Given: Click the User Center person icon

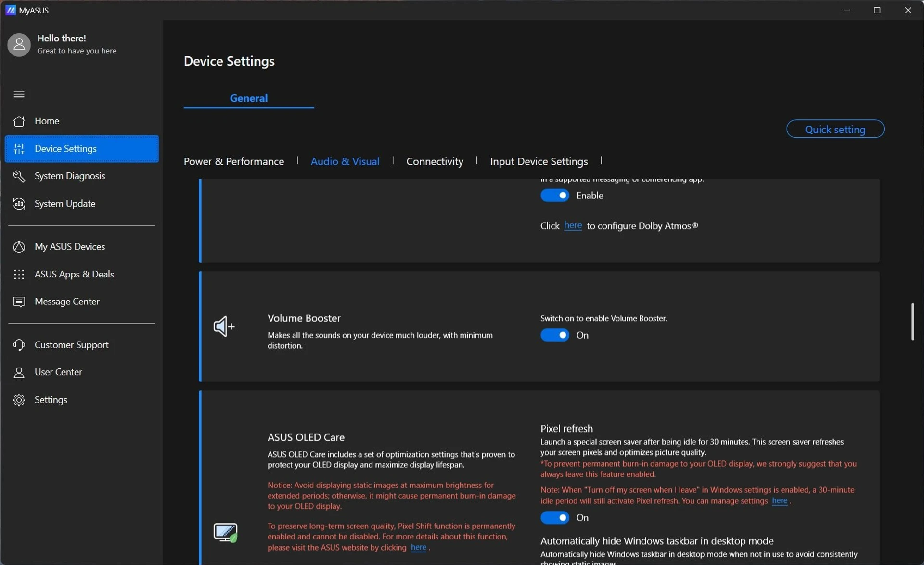Looking at the screenshot, I should tap(19, 372).
